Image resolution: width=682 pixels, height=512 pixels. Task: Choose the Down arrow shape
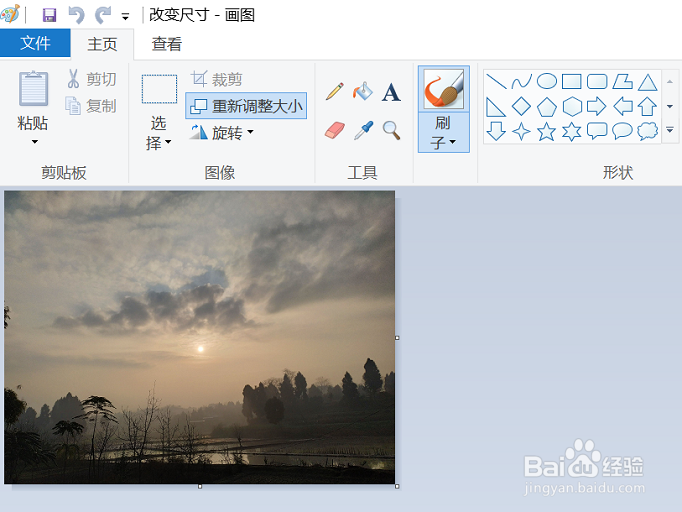pyautogui.click(x=496, y=131)
